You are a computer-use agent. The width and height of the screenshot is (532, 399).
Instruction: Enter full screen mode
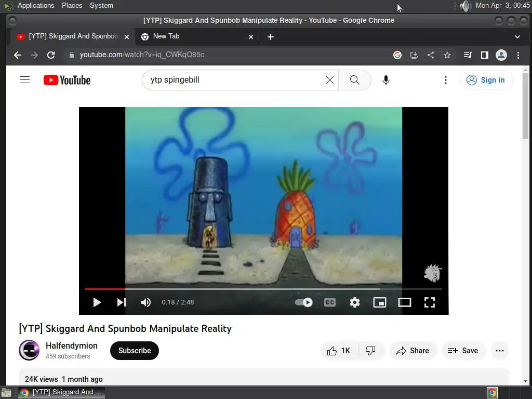coord(430,302)
